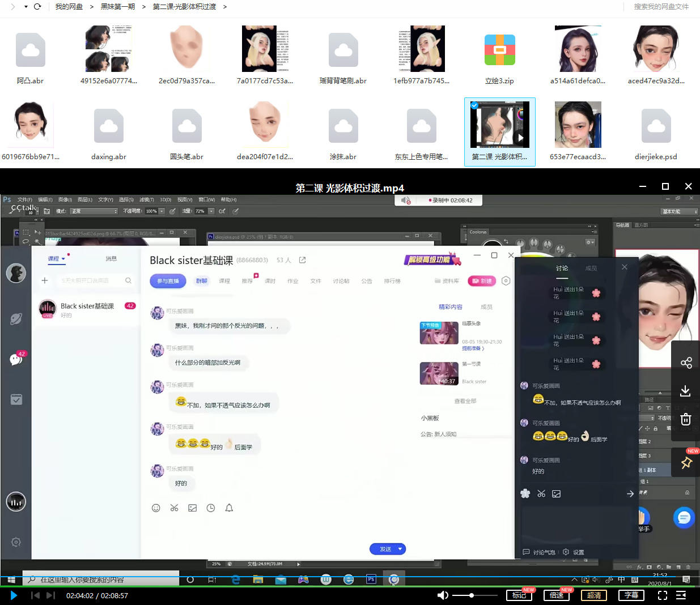Image resolution: width=700 pixels, height=605 pixels.
Task: Enter fullscreen video mode
Action: [662, 595]
